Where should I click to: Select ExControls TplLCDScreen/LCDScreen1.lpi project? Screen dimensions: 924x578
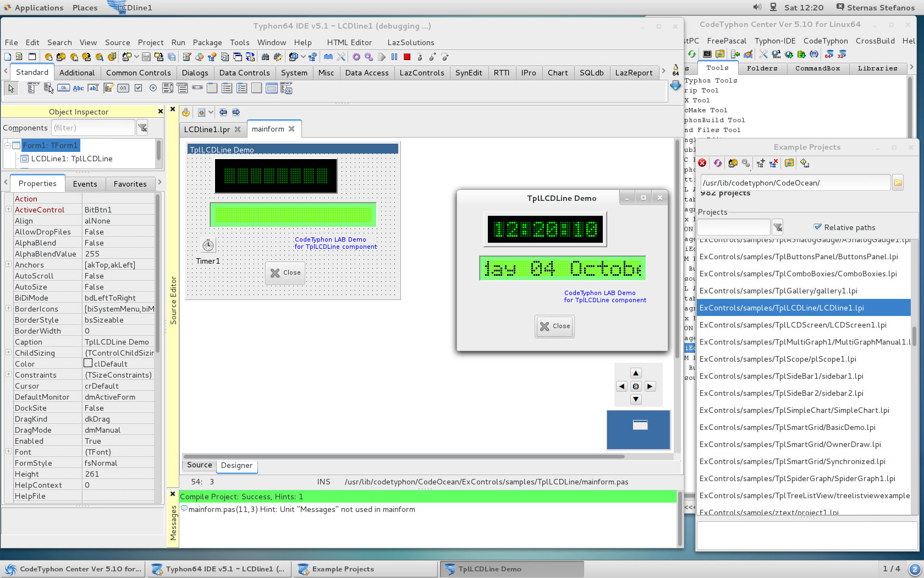[x=804, y=325]
